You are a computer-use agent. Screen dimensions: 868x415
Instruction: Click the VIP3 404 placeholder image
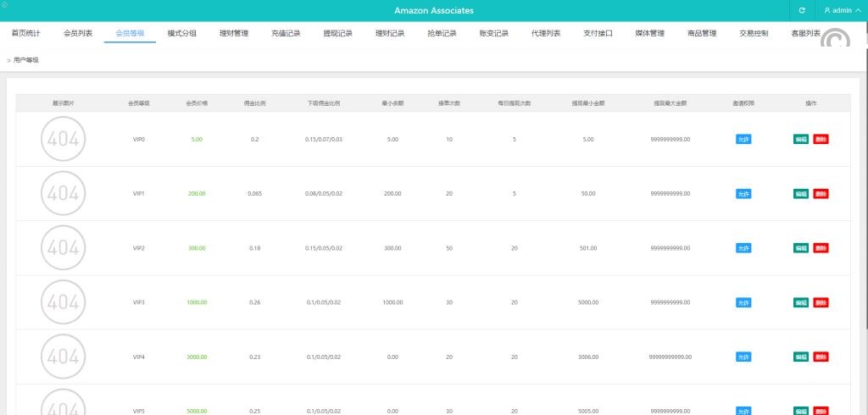point(63,302)
